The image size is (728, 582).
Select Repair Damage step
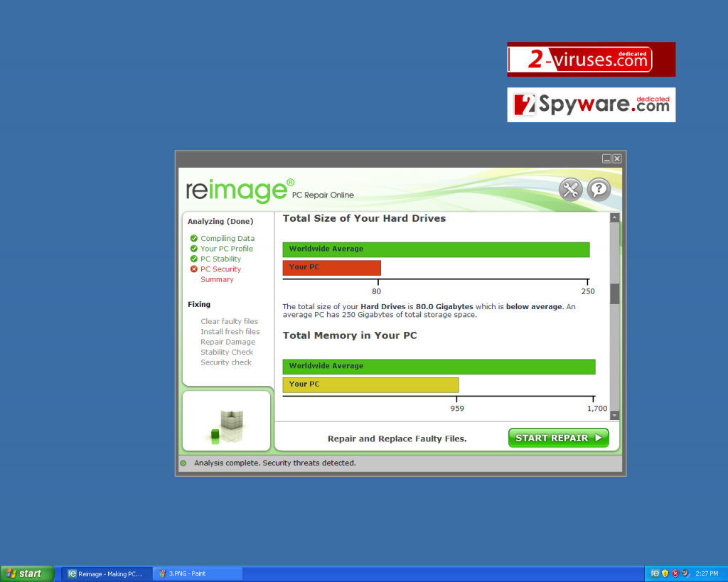[228, 342]
